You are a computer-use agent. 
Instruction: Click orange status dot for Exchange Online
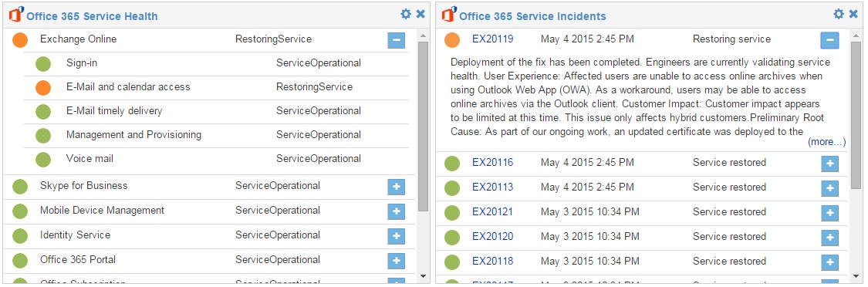(x=20, y=40)
